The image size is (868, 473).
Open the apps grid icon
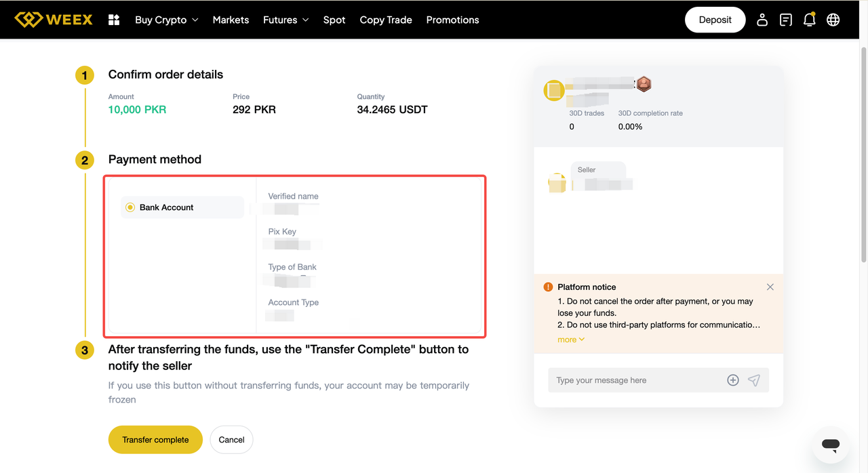[114, 20]
